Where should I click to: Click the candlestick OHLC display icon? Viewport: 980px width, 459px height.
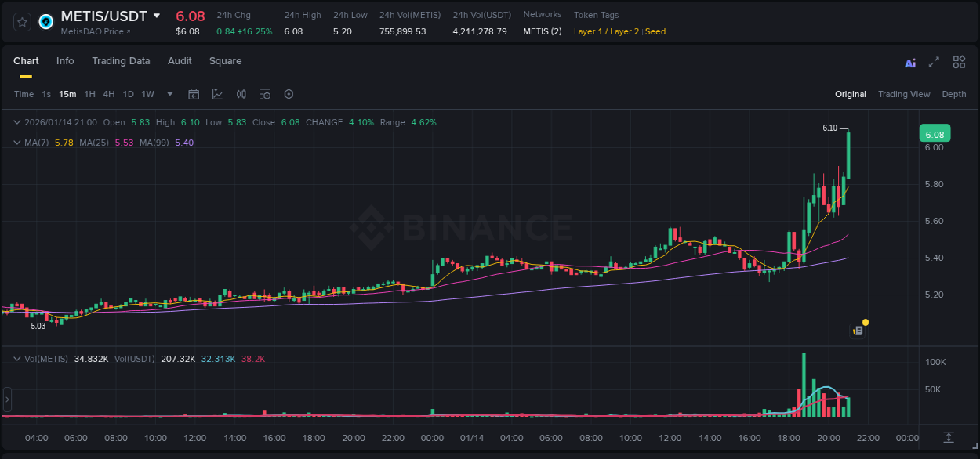241,94
